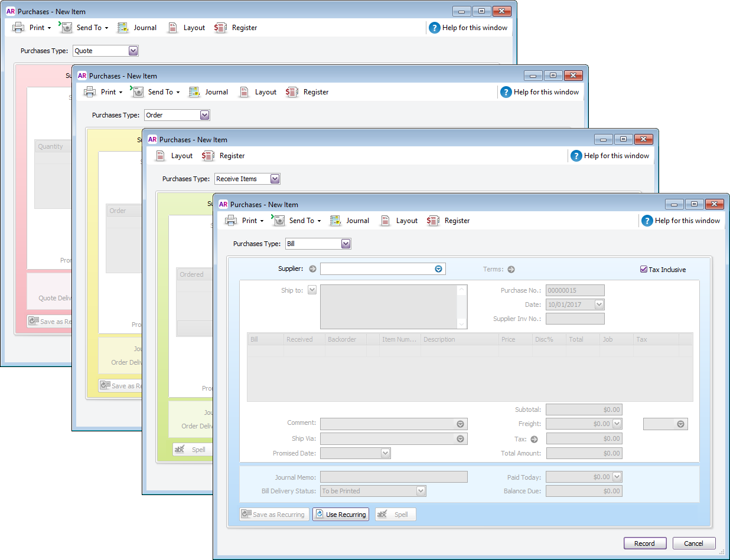Expand the Purchases Type dropdown showing Bill
This screenshot has width=730, height=560.
346,244
